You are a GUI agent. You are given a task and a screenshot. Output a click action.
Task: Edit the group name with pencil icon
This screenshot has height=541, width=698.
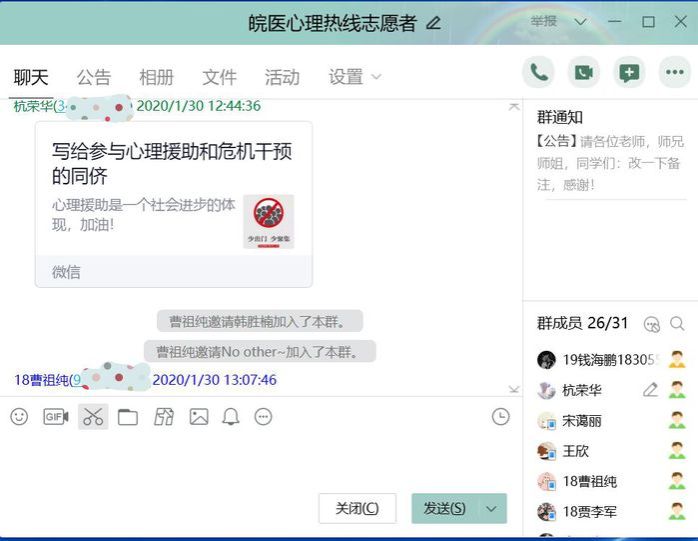tap(433, 23)
